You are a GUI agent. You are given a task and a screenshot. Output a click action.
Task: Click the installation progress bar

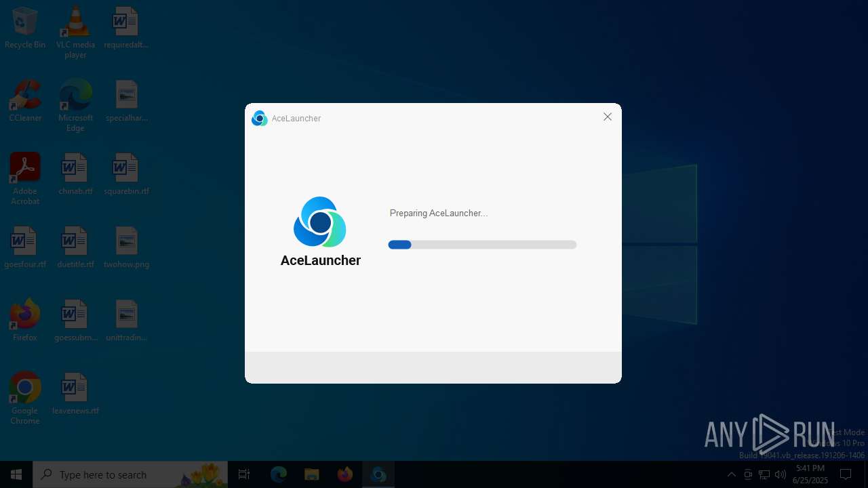pyautogui.click(x=482, y=245)
